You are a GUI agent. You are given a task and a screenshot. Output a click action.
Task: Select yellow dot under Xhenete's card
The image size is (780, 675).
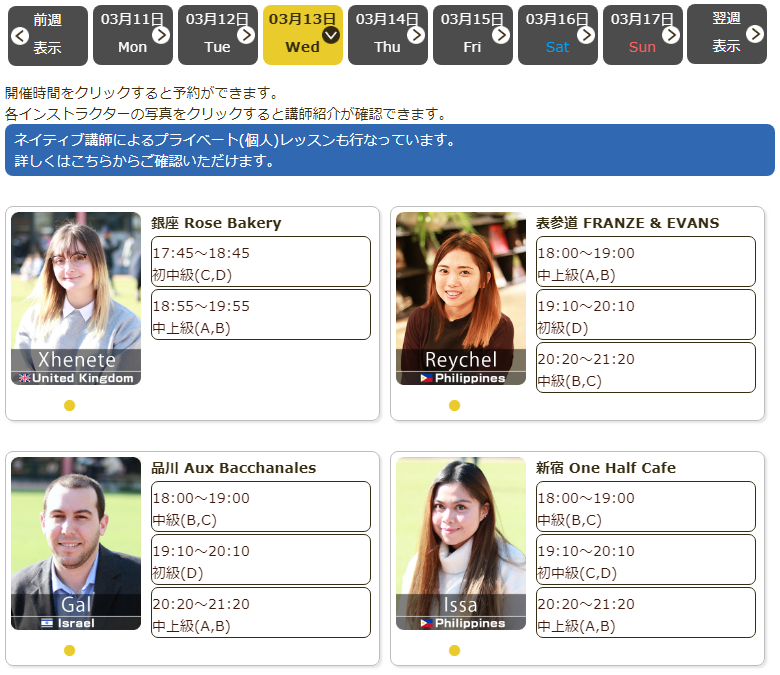[69, 405]
